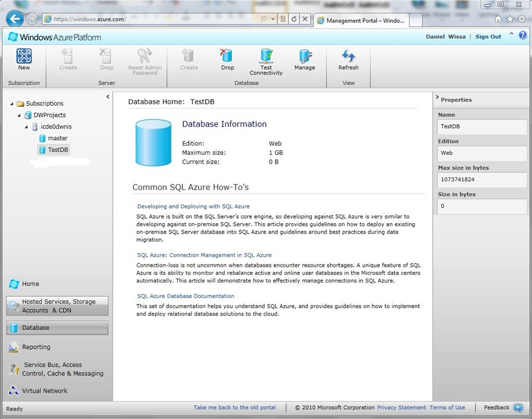Open the Virtual Network section
This screenshot has width=532, height=419.
[x=38, y=391]
